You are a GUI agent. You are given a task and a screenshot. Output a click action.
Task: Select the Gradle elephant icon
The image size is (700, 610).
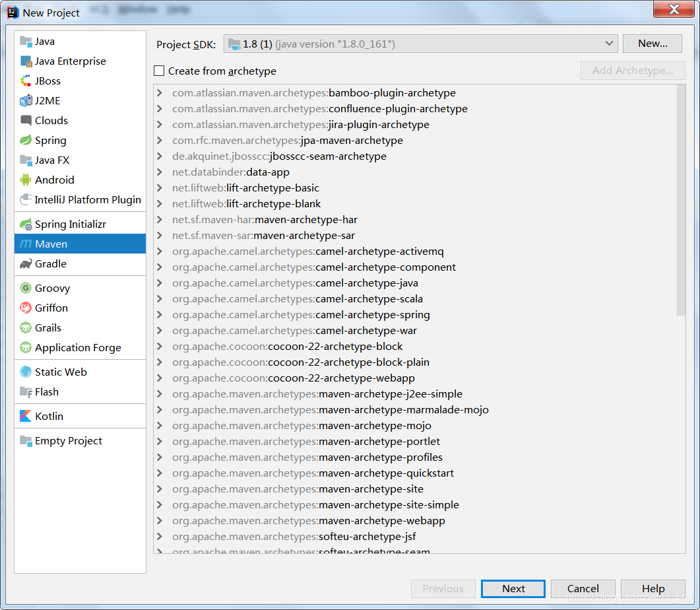[26, 264]
